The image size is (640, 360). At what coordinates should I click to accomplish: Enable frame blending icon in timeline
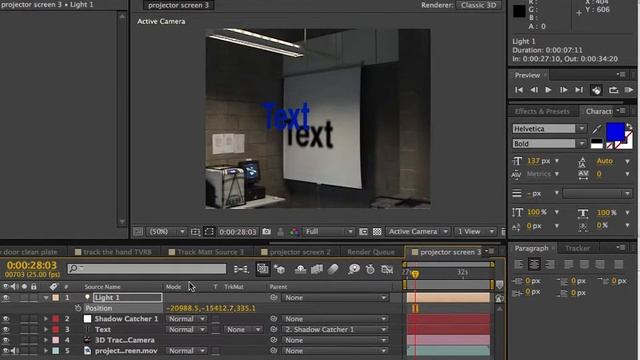pyautogui.click(x=317, y=269)
